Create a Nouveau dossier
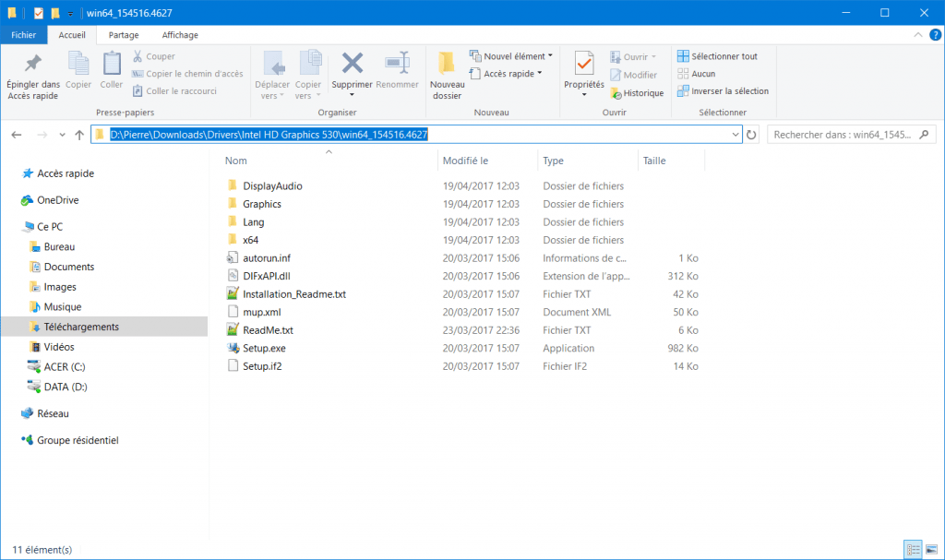The width and height of the screenshot is (945, 560). click(448, 76)
